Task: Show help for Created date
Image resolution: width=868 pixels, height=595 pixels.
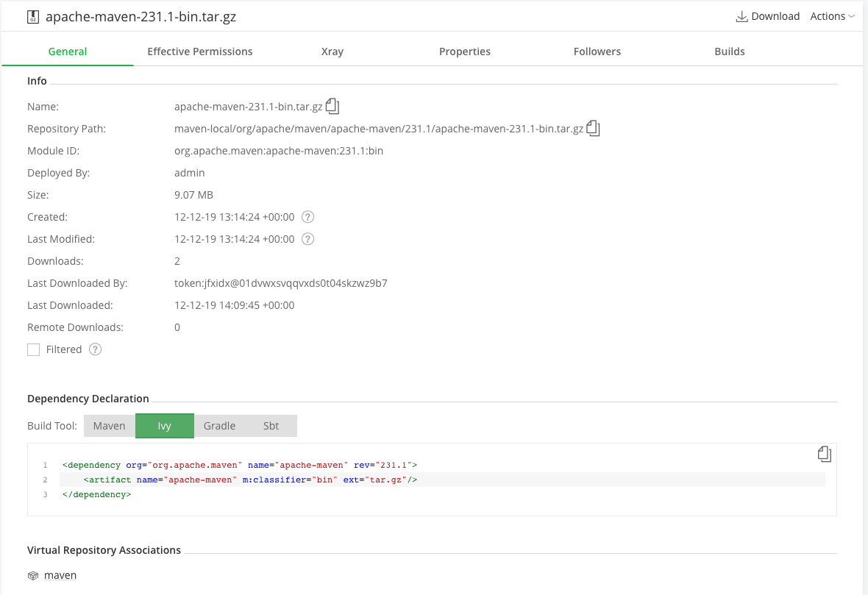Action: click(307, 217)
